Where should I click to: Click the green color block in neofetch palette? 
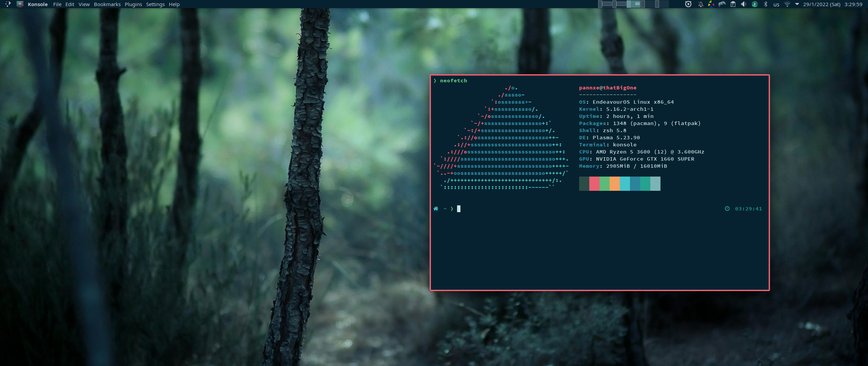coord(605,184)
